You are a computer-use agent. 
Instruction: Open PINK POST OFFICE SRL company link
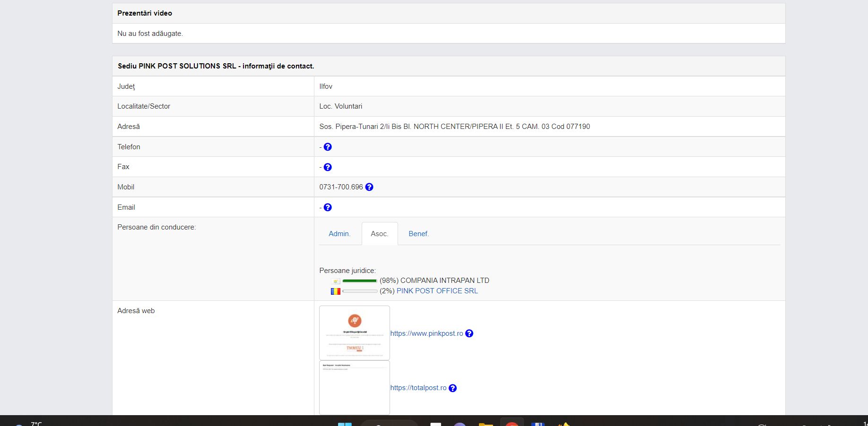[x=437, y=291]
